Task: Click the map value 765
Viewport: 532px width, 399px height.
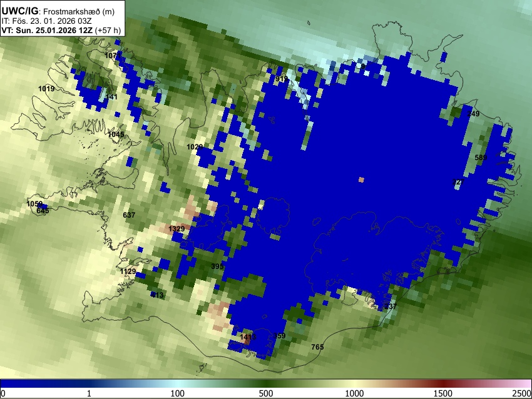Action: pyautogui.click(x=317, y=347)
